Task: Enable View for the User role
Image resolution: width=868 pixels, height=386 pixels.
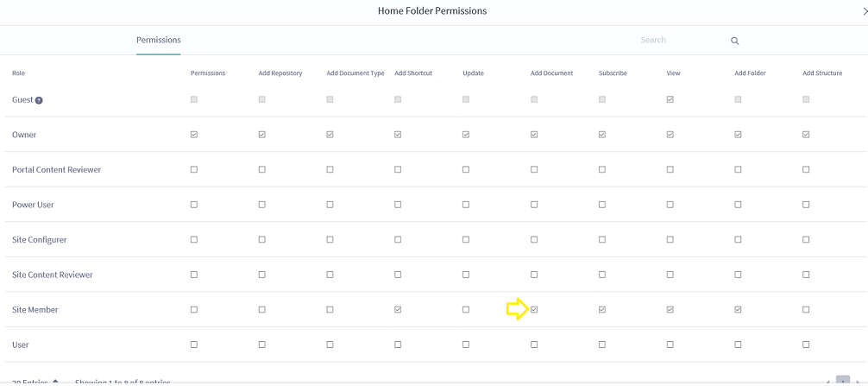Action: pyautogui.click(x=670, y=345)
